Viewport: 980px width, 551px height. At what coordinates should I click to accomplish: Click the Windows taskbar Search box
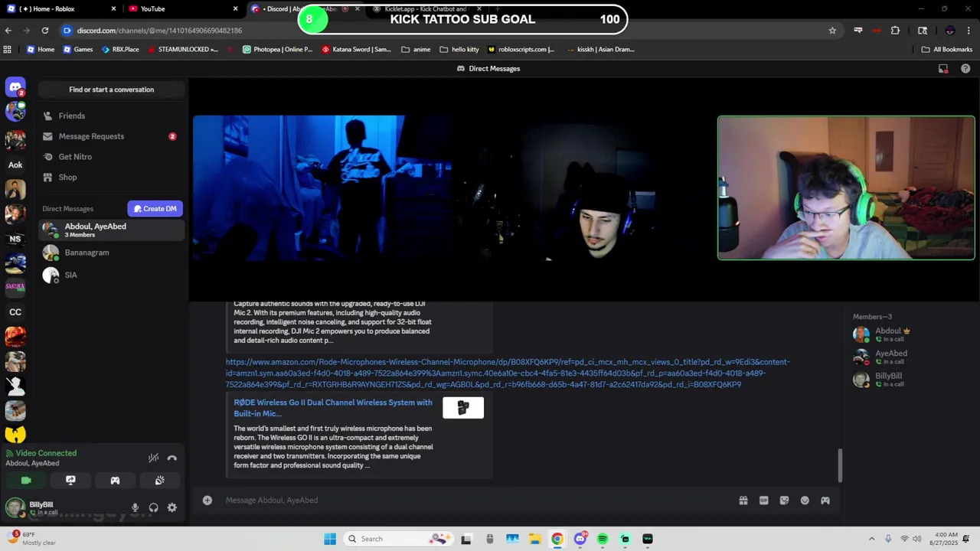[x=397, y=539]
